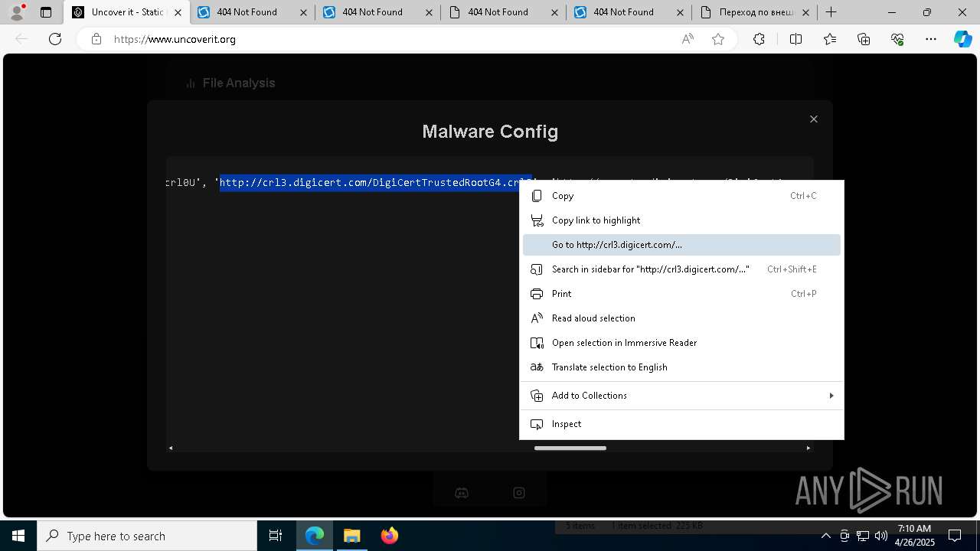Open a new browser tab
This screenshot has height=551, width=980.
831,12
